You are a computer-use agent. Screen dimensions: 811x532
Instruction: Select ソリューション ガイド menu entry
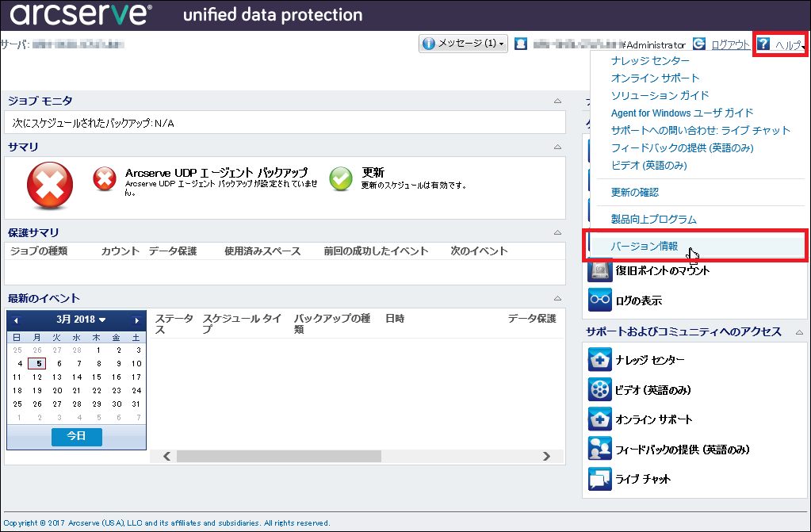[x=660, y=95]
